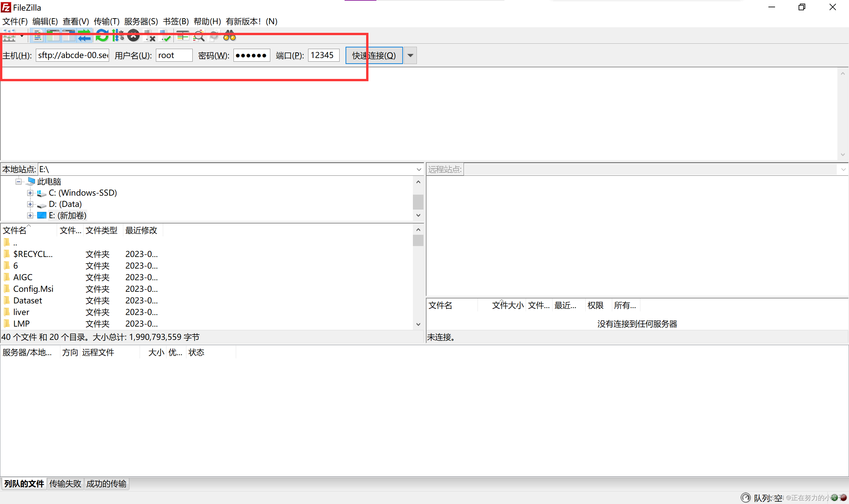The width and height of the screenshot is (849, 504).
Task: Select C: (Windows-SSD) in the tree
Action: point(83,193)
